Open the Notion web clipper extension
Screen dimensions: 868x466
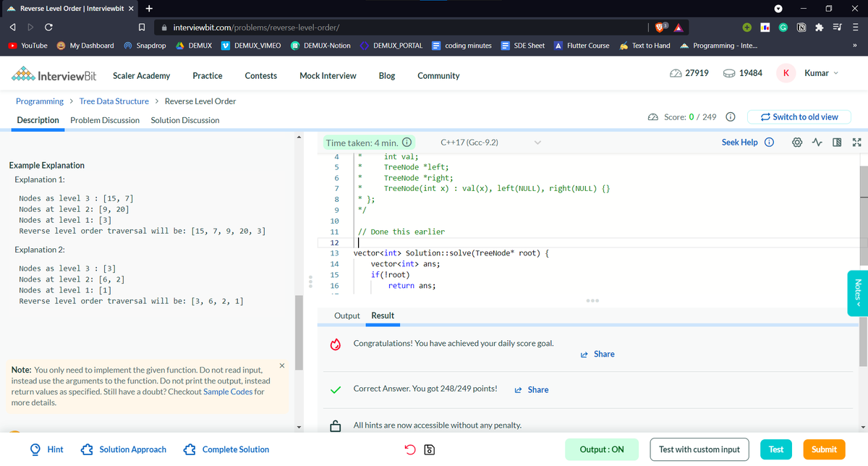[x=801, y=27]
